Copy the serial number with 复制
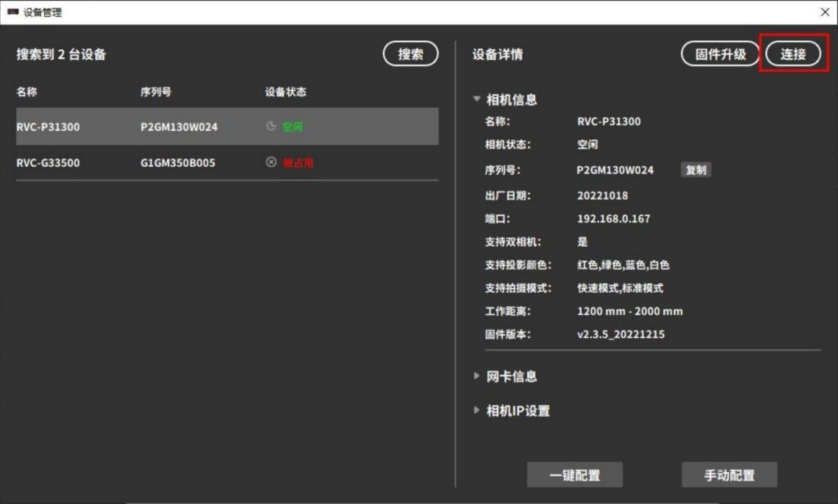The width and height of the screenshot is (838, 504). coord(696,170)
